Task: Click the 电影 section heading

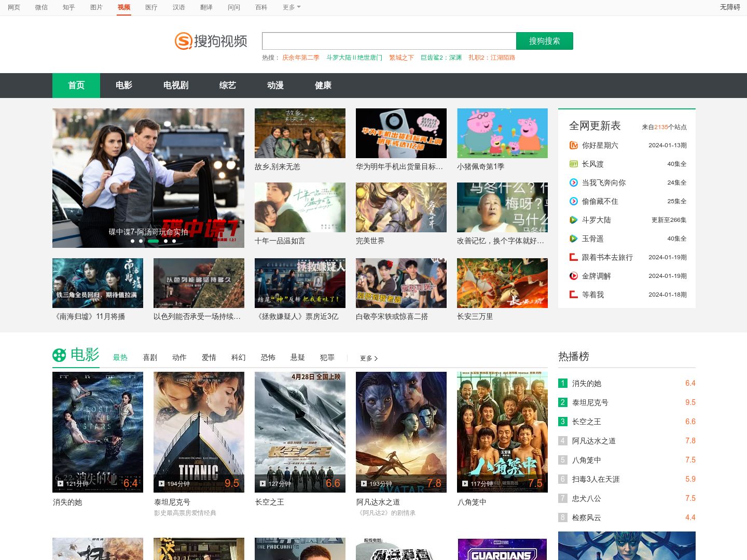Action: tap(85, 355)
